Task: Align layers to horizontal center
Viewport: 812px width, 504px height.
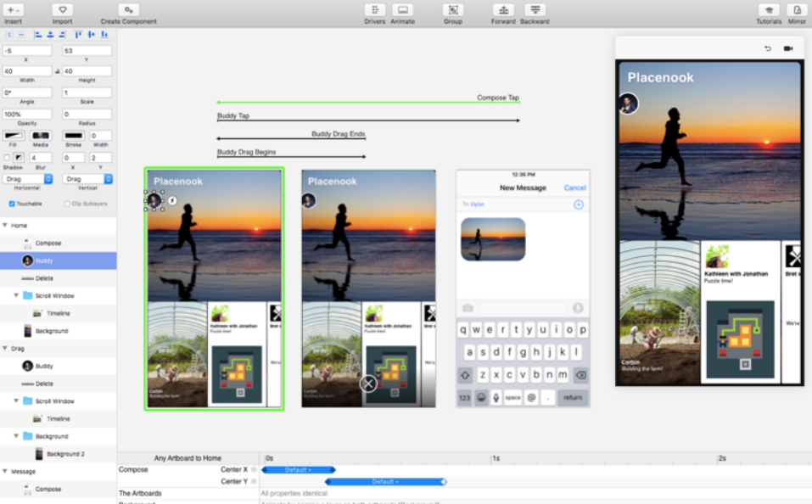Action: click(x=50, y=35)
